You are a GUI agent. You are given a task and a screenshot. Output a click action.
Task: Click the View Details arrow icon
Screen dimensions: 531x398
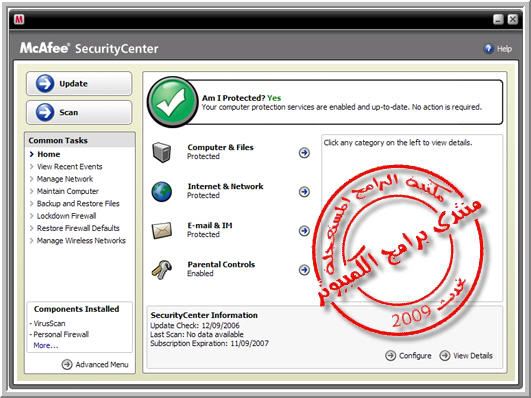pos(445,356)
